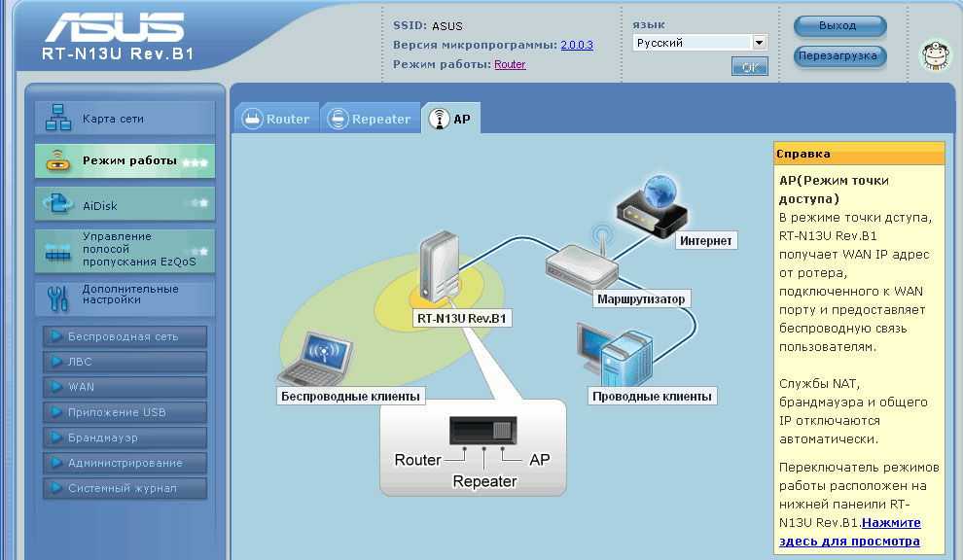Click the wireless clients laptop image
Screen dimensions: 963x560
316,359
